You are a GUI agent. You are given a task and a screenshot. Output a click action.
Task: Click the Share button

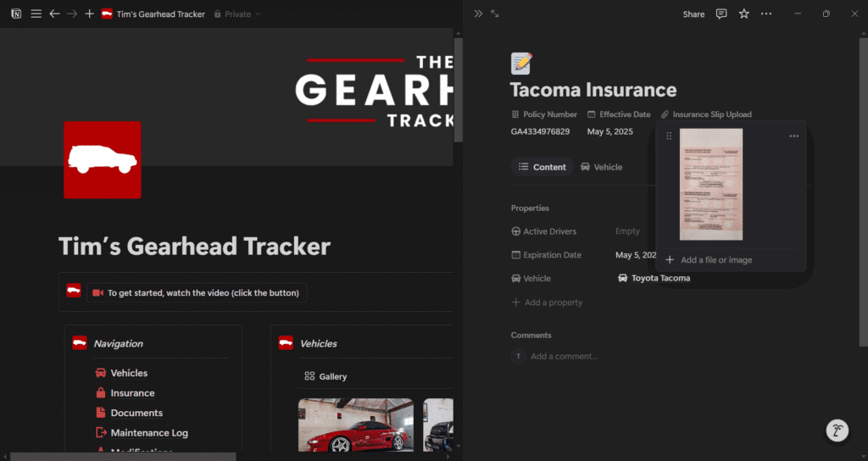point(693,14)
